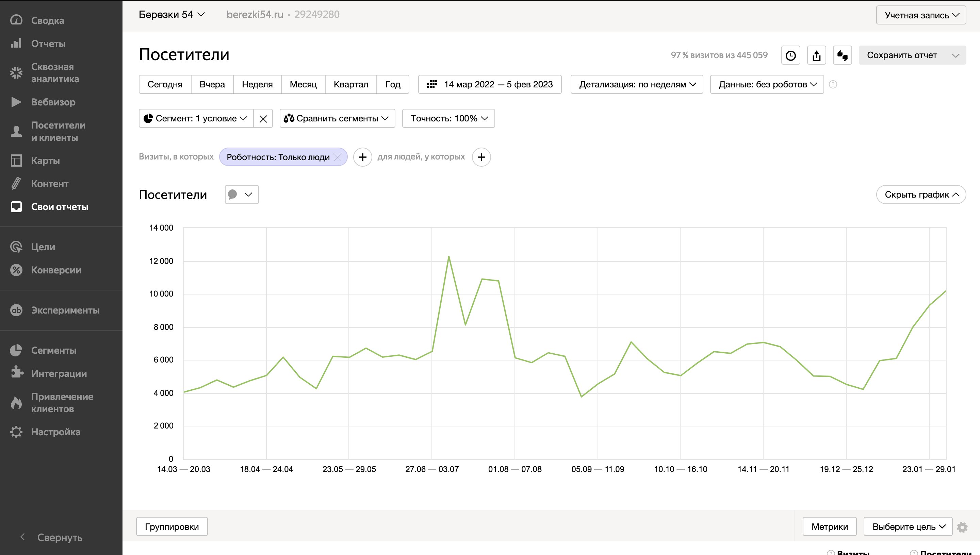Clear the segment with X button
980x555 pixels.
tap(263, 119)
